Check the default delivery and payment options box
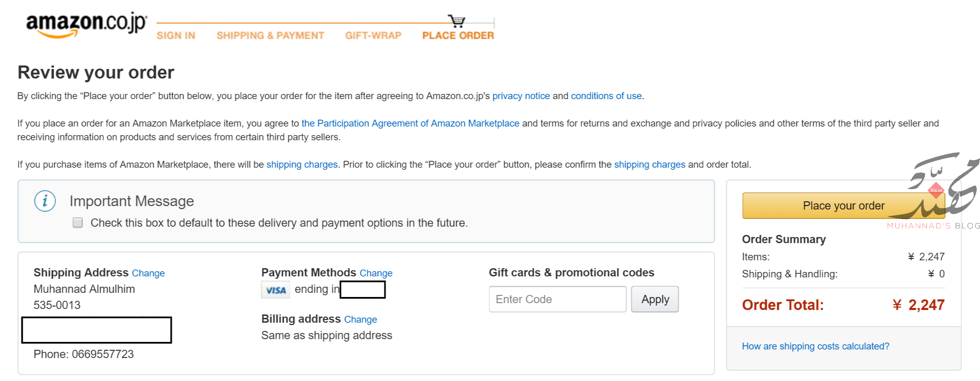 [77, 223]
